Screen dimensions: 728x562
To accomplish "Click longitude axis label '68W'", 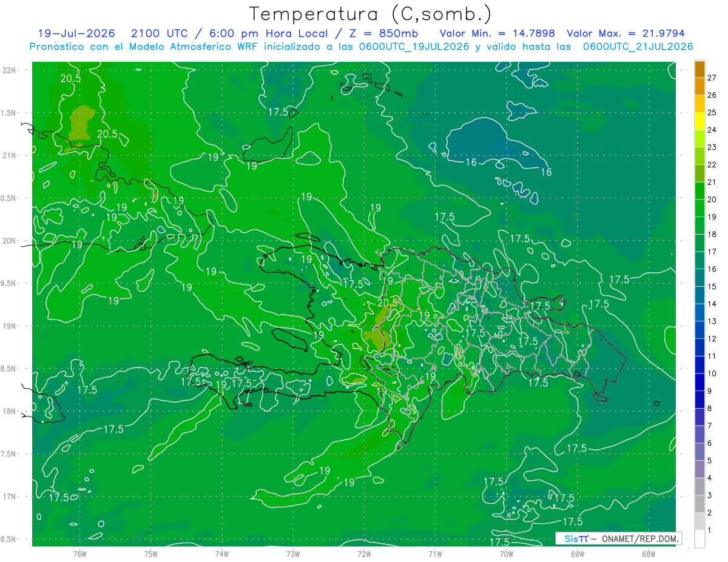I will pos(649,554).
